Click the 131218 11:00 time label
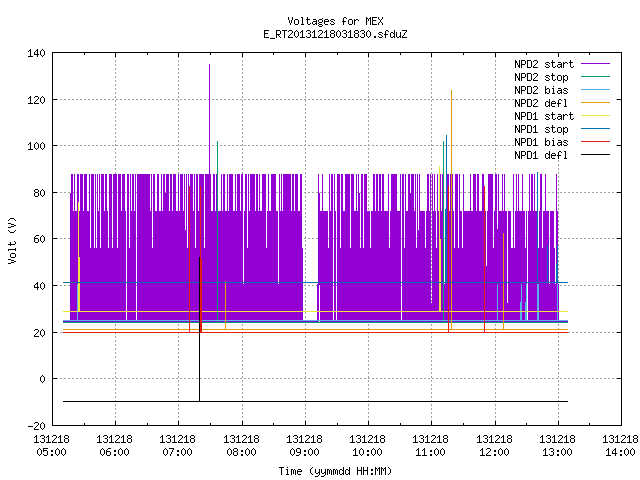The height and width of the screenshot is (480, 640). click(431, 446)
